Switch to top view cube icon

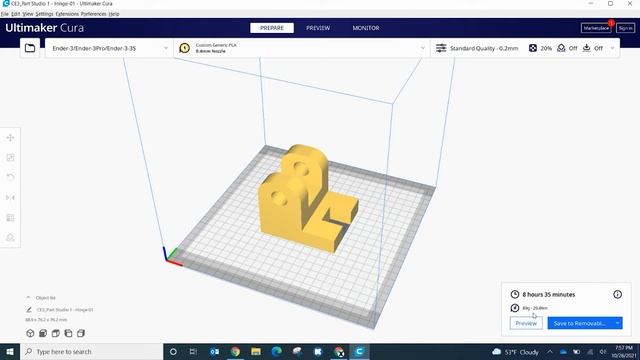[56, 333]
